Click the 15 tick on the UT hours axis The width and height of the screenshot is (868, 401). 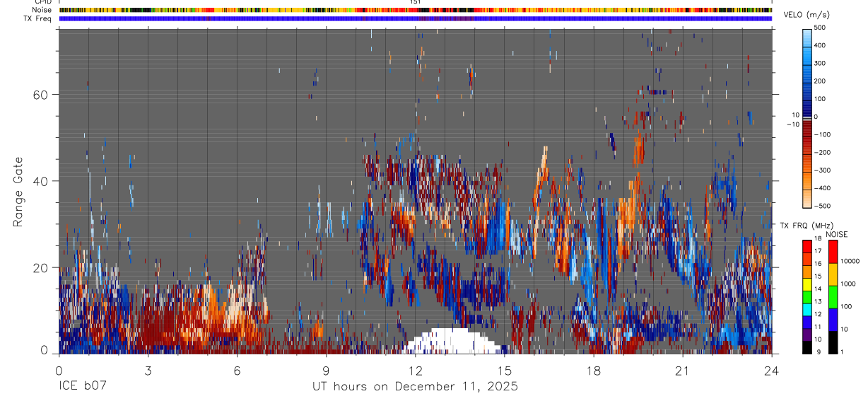[505, 370]
